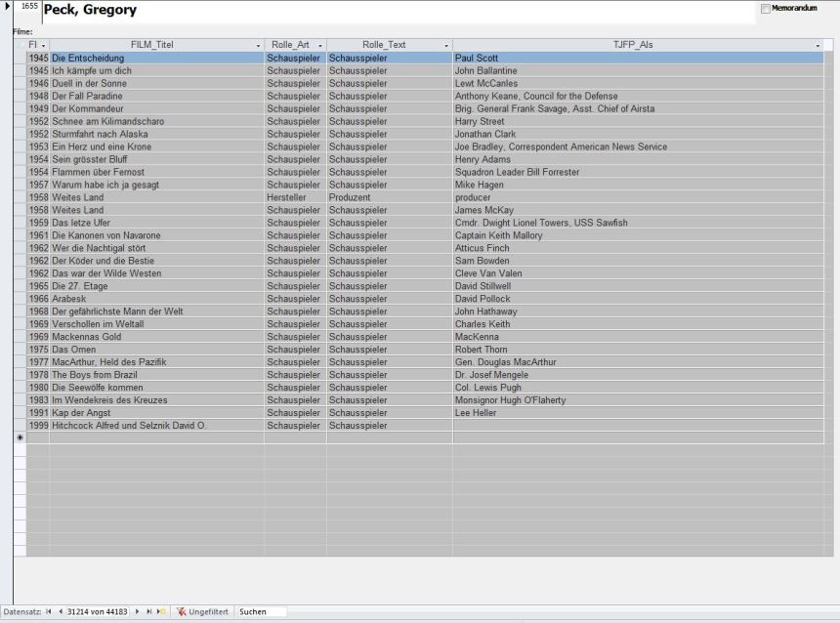Viewport: 840px width, 623px height.
Task: Select the new-row asterisk row selector
Action: pos(20,438)
